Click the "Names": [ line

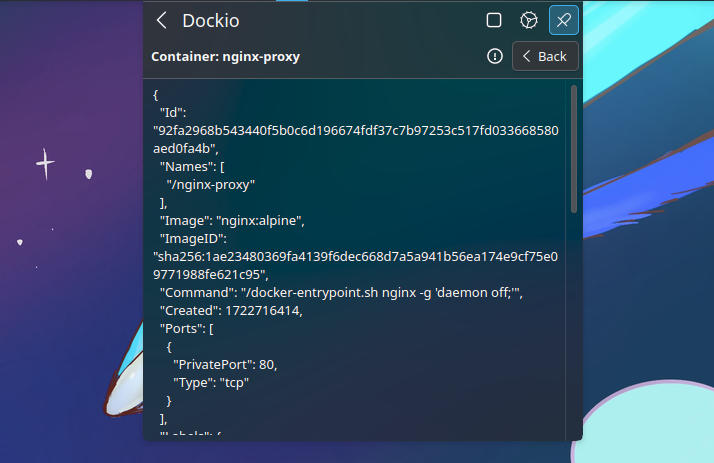(x=192, y=167)
